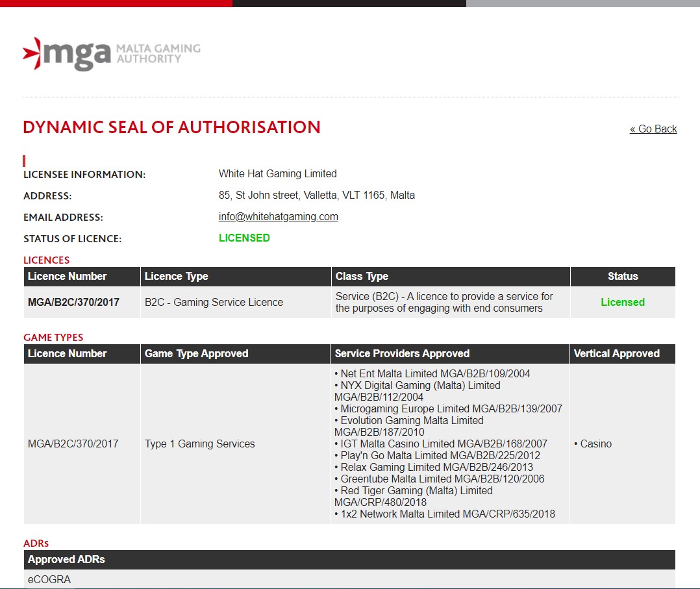The image size is (700, 589).
Task: Click the ADRs section heading
Action: 36,544
